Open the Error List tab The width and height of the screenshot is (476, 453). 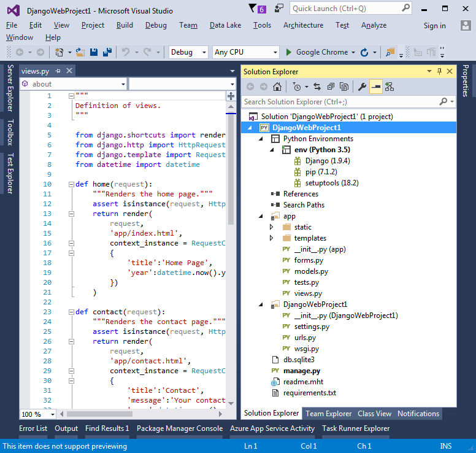(x=33, y=428)
